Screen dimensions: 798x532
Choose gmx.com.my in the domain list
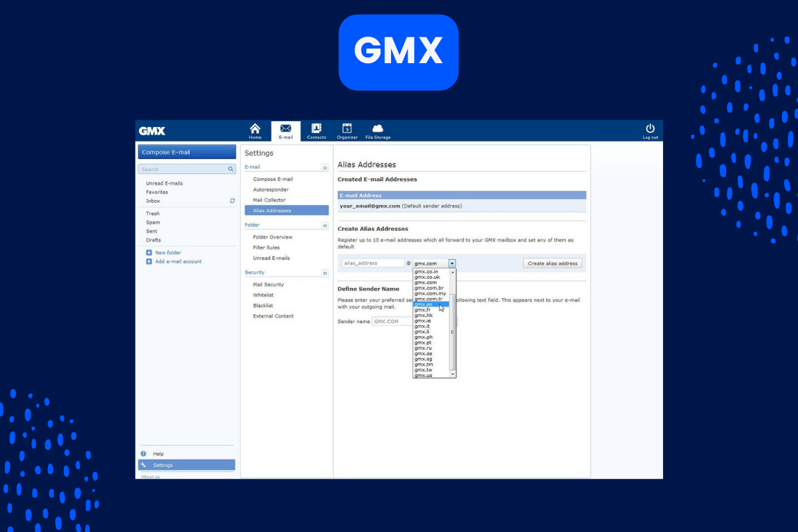coord(430,293)
